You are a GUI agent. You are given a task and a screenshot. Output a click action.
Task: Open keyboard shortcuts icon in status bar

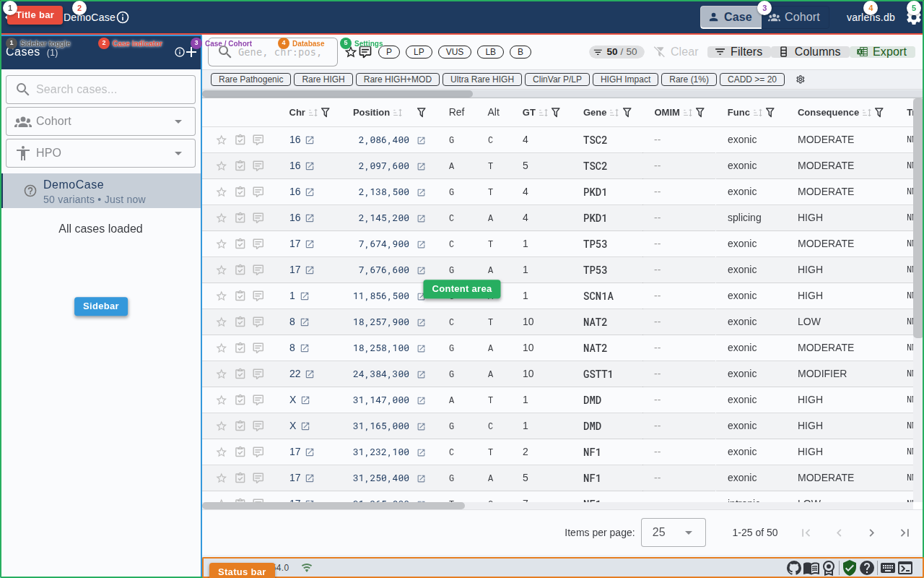click(887, 568)
